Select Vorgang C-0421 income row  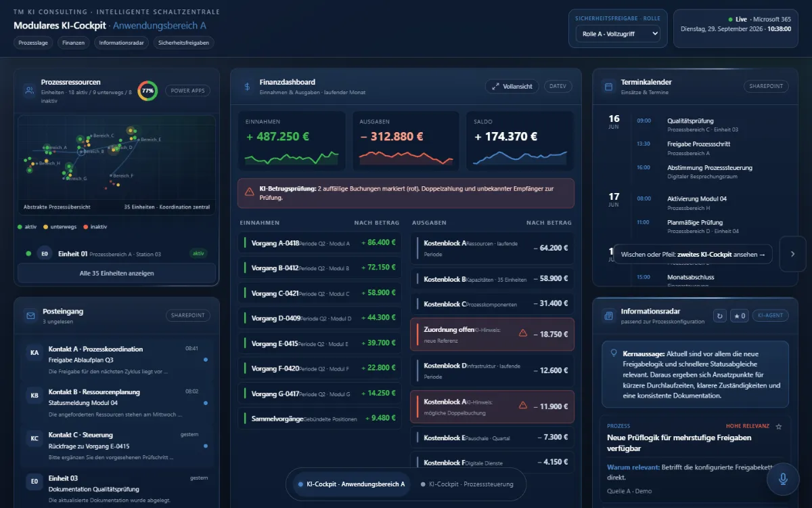point(319,293)
